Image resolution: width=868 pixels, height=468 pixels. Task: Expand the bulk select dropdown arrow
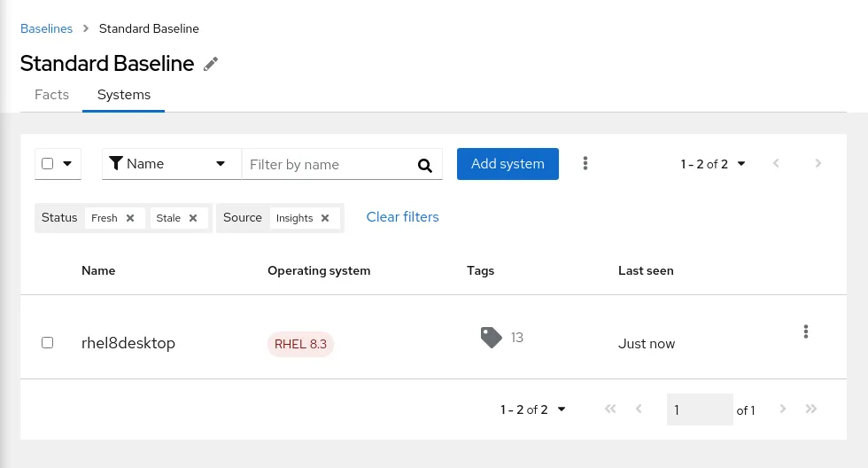tap(67, 164)
